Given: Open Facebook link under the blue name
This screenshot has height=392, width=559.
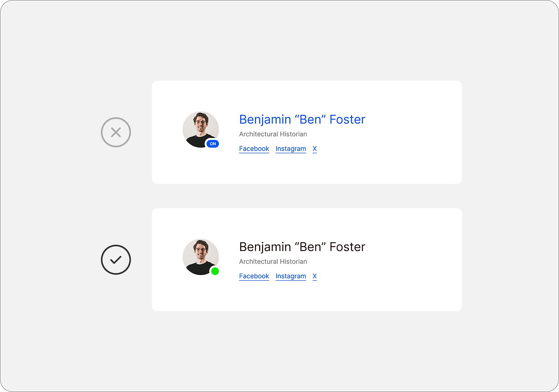Looking at the screenshot, I should tap(254, 149).
